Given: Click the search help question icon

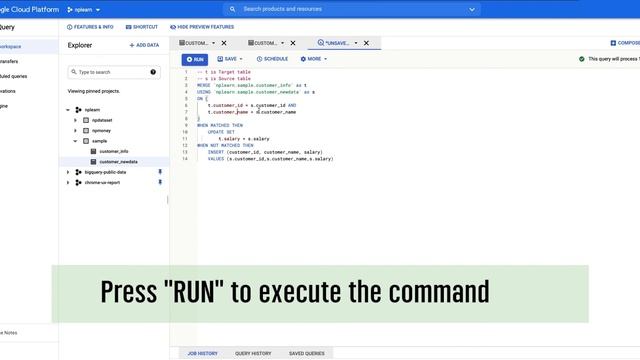Looking at the screenshot, I should (153, 72).
